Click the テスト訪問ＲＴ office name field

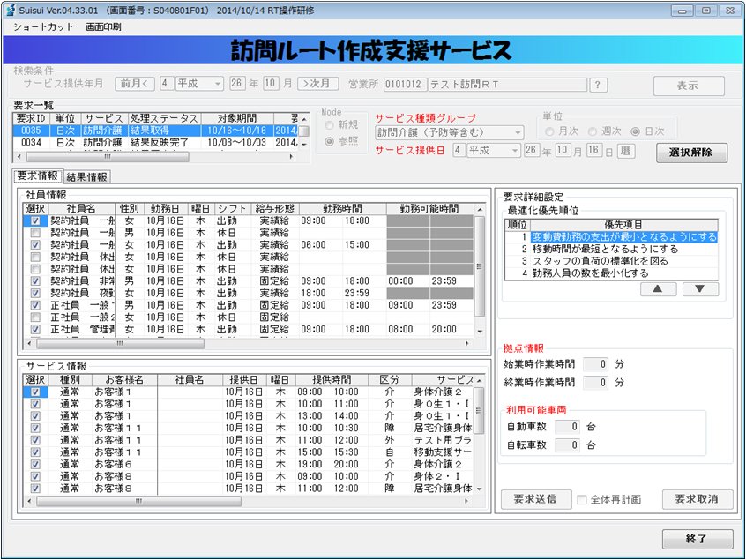(507, 85)
